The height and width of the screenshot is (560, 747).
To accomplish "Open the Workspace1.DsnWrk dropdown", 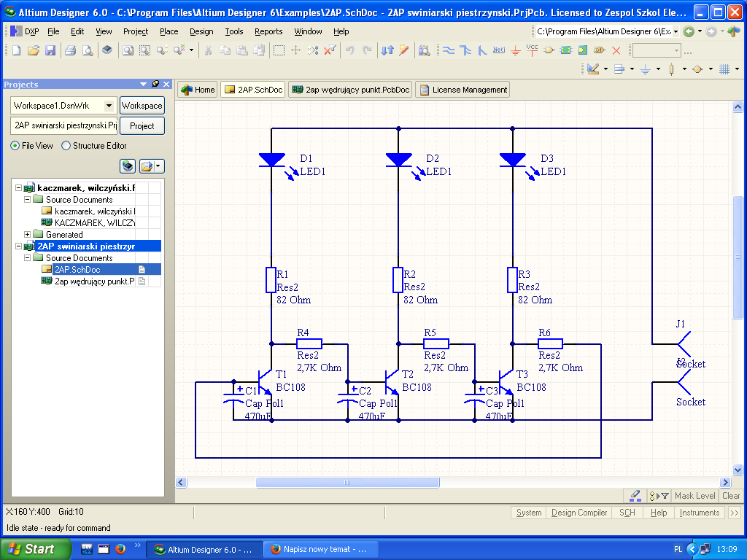I will 109,106.
